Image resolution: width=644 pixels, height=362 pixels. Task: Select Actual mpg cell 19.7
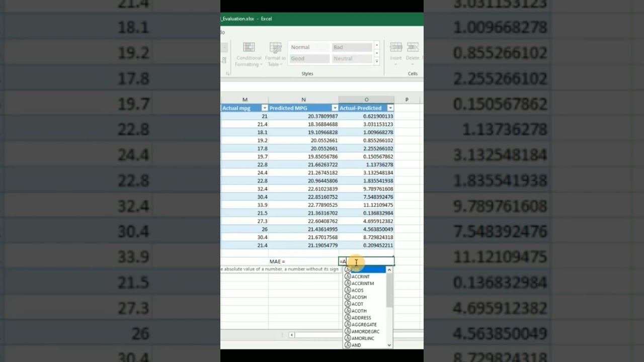tap(245, 156)
